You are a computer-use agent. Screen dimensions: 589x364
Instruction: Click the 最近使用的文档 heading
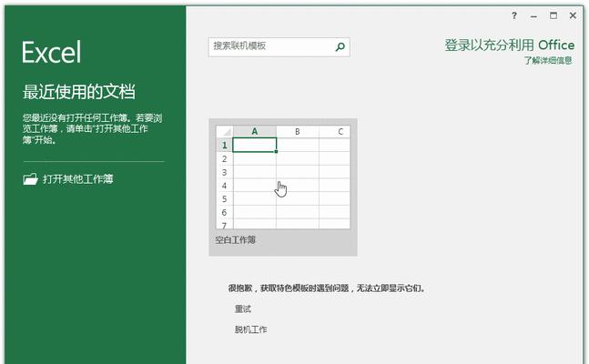79,92
